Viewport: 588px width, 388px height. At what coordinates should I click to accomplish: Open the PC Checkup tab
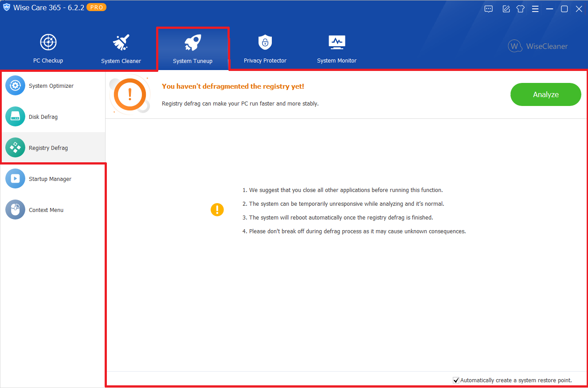click(x=48, y=48)
